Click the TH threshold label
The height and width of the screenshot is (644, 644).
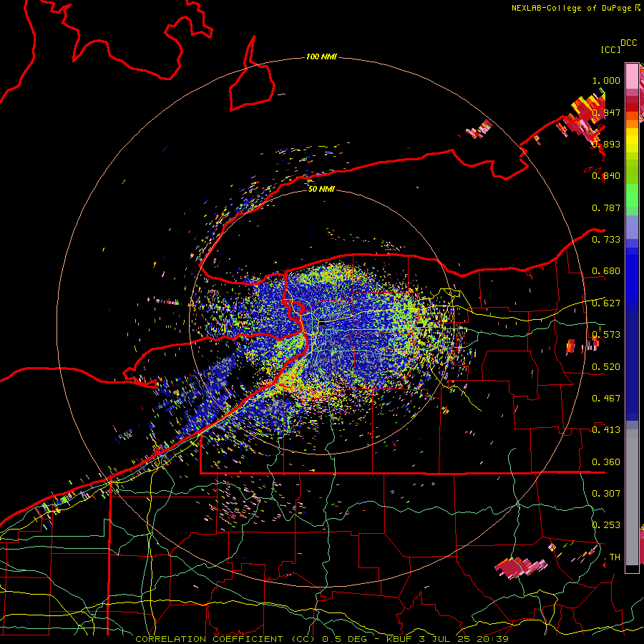(615, 557)
